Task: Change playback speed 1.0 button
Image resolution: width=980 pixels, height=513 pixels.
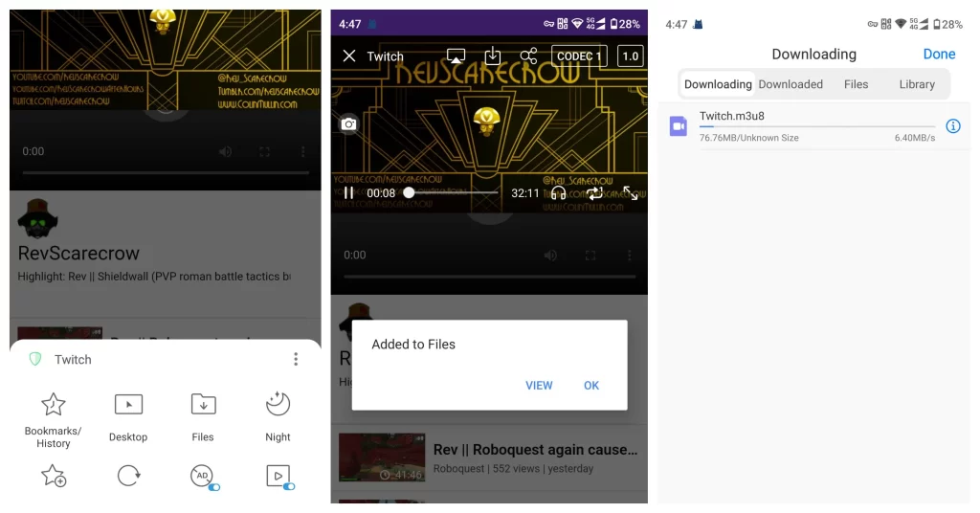Action: point(630,56)
